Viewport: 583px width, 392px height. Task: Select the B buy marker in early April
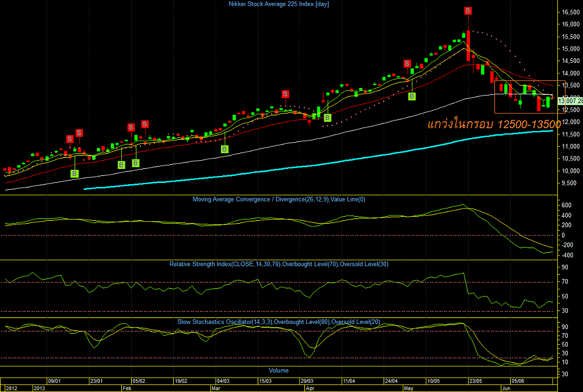[328, 118]
